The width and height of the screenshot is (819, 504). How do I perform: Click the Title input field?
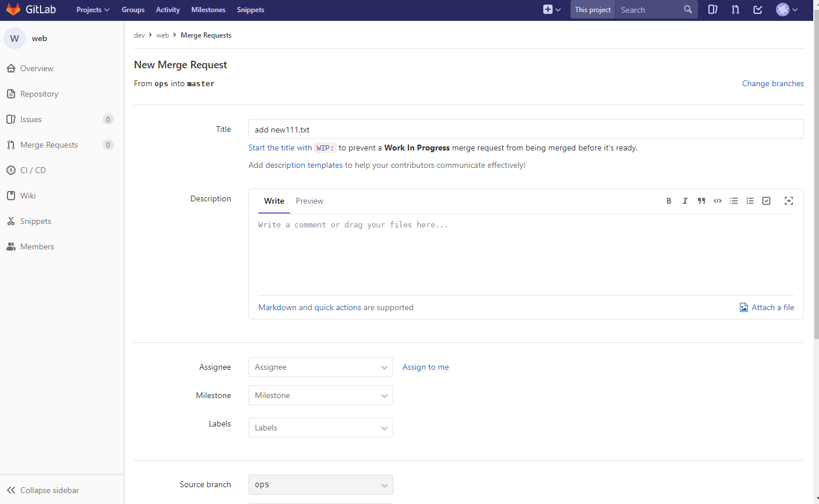(526, 129)
